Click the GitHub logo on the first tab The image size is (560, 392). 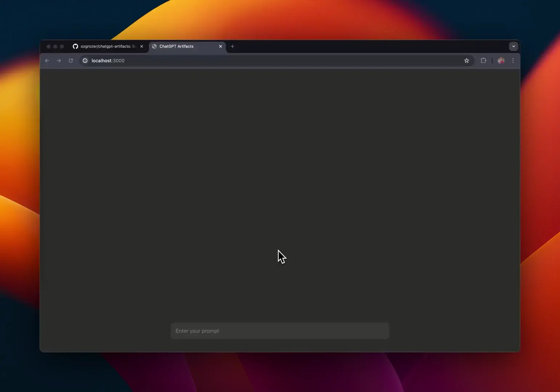point(75,46)
